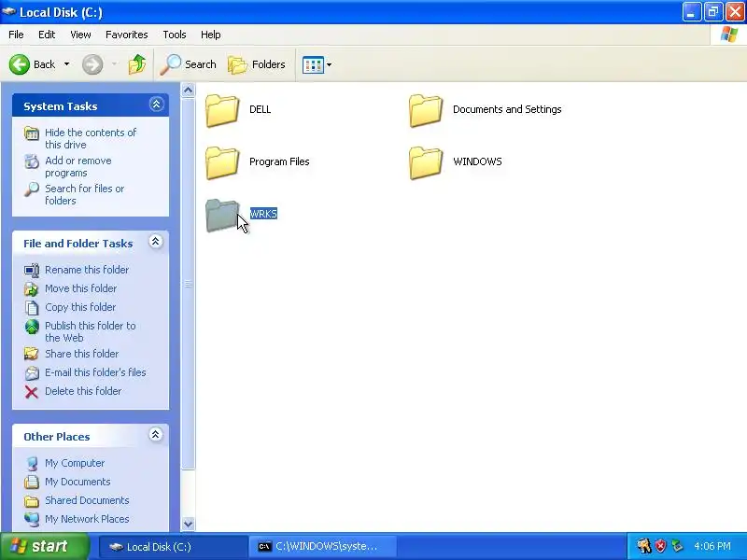Toggle the Folders tree pane

point(257,64)
